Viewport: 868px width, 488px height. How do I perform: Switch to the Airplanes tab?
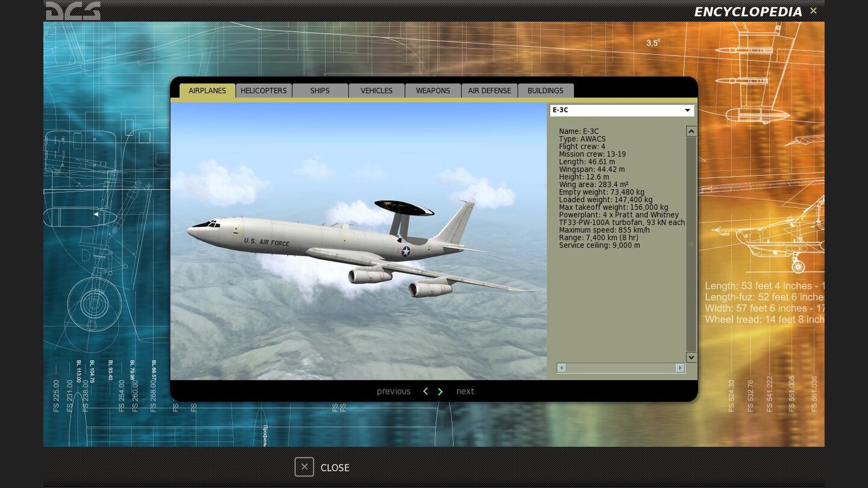coord(207,90)
